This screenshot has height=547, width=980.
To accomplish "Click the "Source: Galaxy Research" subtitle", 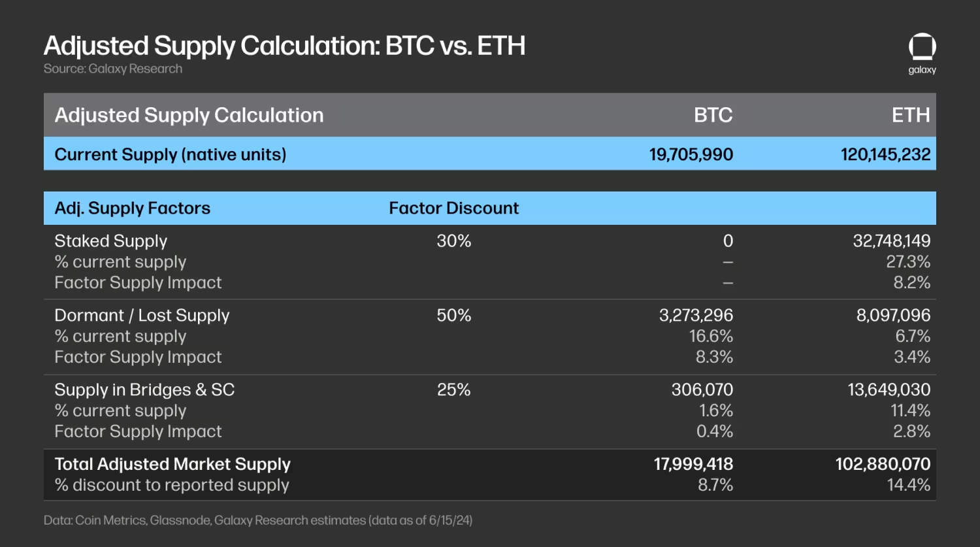I will pos(113,69).
